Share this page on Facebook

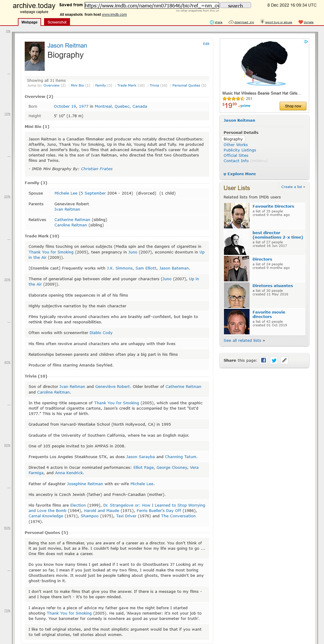point(264,360)
